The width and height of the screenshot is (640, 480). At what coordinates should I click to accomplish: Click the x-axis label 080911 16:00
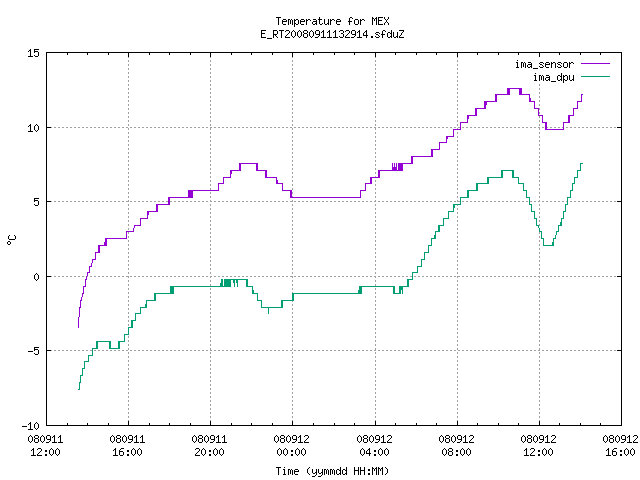(127, 446)
